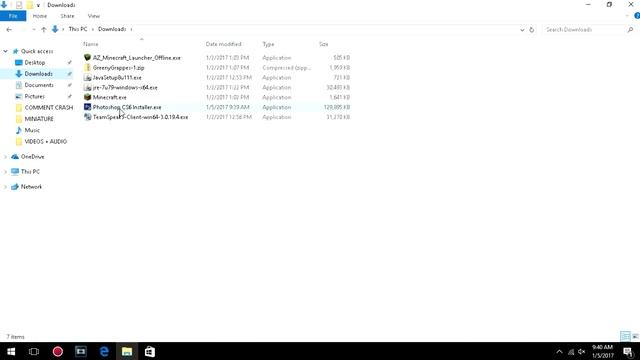Switch to the Home ribbon tab
The width and height of the screenshot is (640, 360).
coord(40,16)
